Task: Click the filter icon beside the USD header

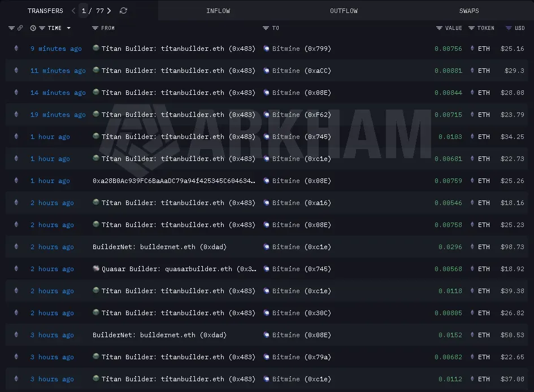Action: 509,28
